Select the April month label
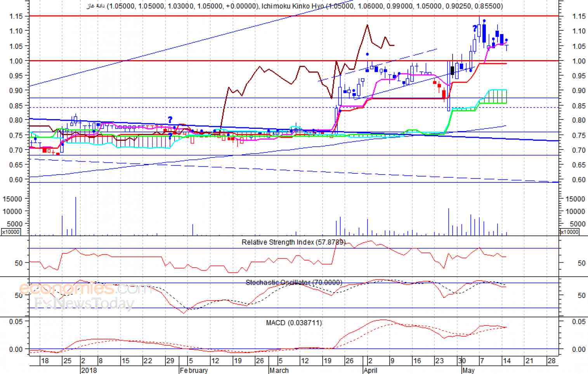The image size is (588, 374). (x=370, y=370)
